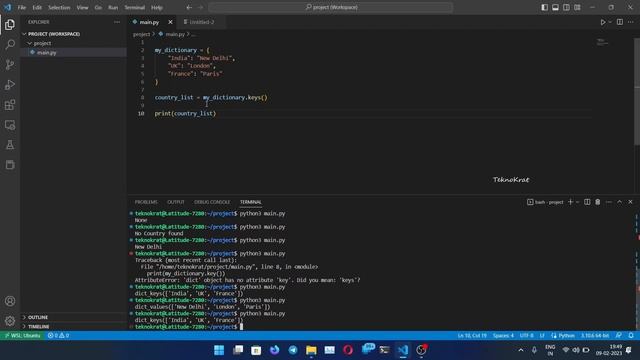Image resolution: width=640 pixels, height=360 pixels.
Task: Toggle primary side bar layout icon
Action: point(544,7)
